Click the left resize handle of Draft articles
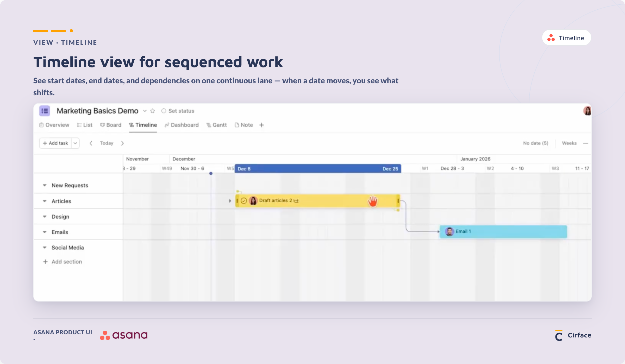This screenshot has width=625, height=364. (x=237, y=201)
